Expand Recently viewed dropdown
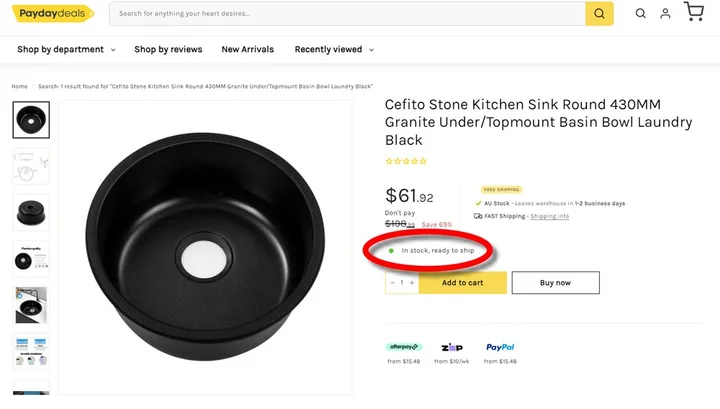Image resolution: width=720 pixels, height=409 pixels. [334, 49]
